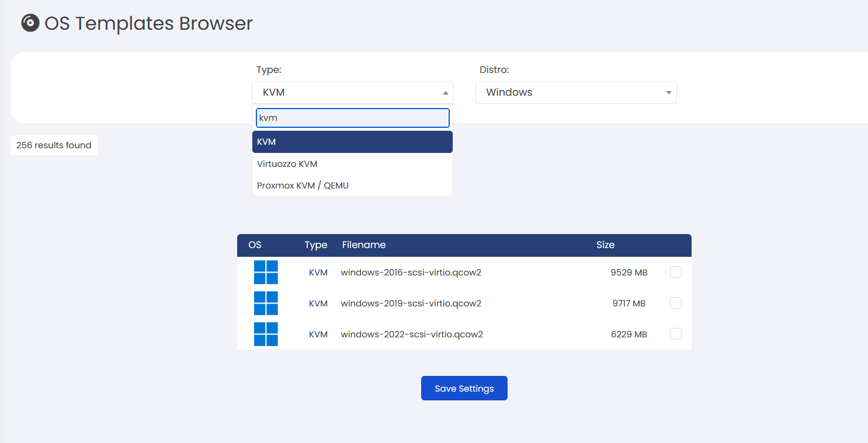Select Virtuozzo KVM option
Viewport: 868px width, 443px height.
point(352,164)
